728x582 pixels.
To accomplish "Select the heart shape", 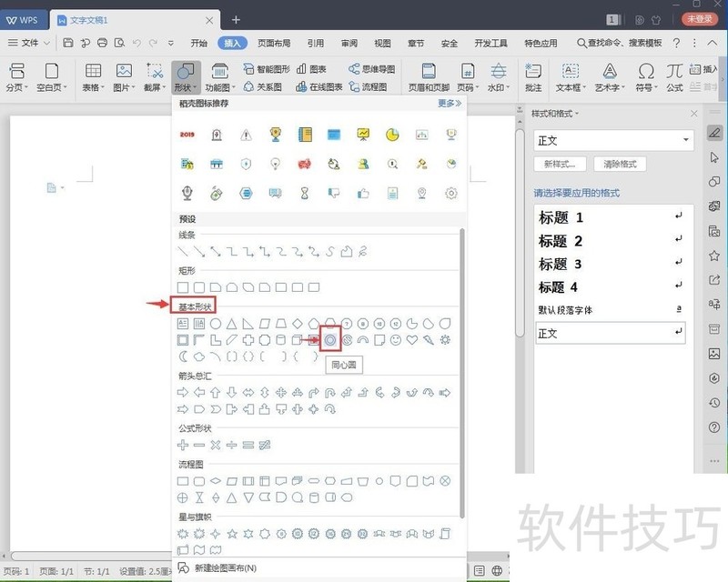I will coord(412,340).
